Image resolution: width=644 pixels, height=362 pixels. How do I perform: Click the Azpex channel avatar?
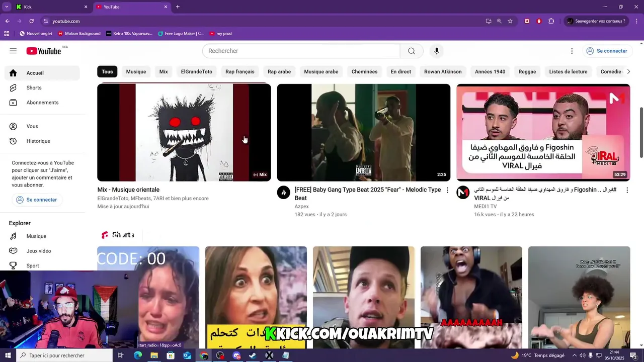[x=284, y=193]
